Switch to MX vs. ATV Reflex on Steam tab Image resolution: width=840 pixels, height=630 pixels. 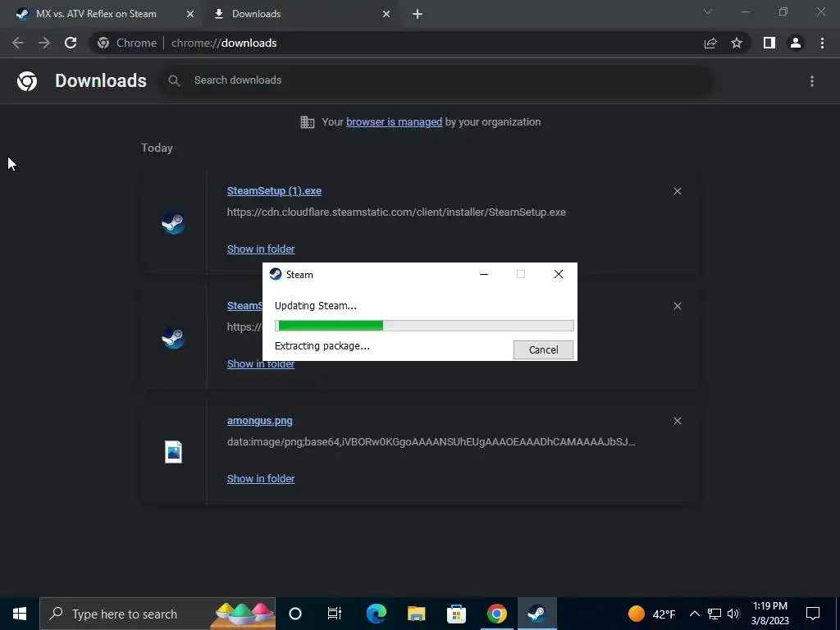click(x=96, y=14)
